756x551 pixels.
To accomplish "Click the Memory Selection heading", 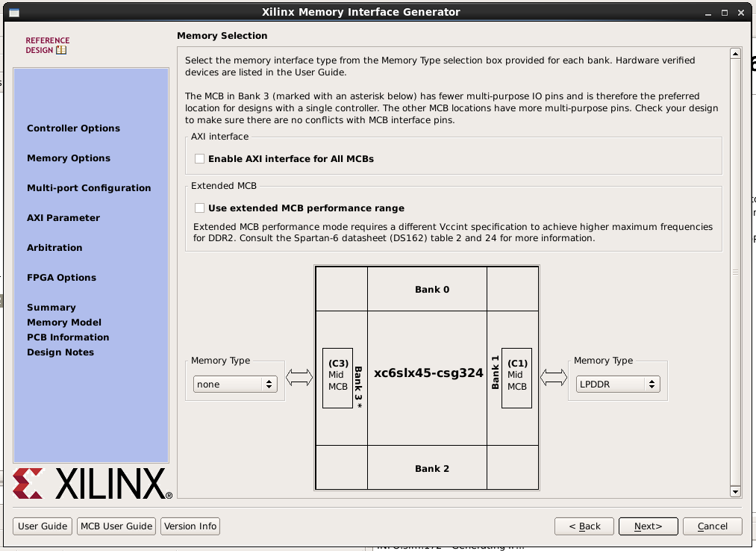I will pos(222,36).
